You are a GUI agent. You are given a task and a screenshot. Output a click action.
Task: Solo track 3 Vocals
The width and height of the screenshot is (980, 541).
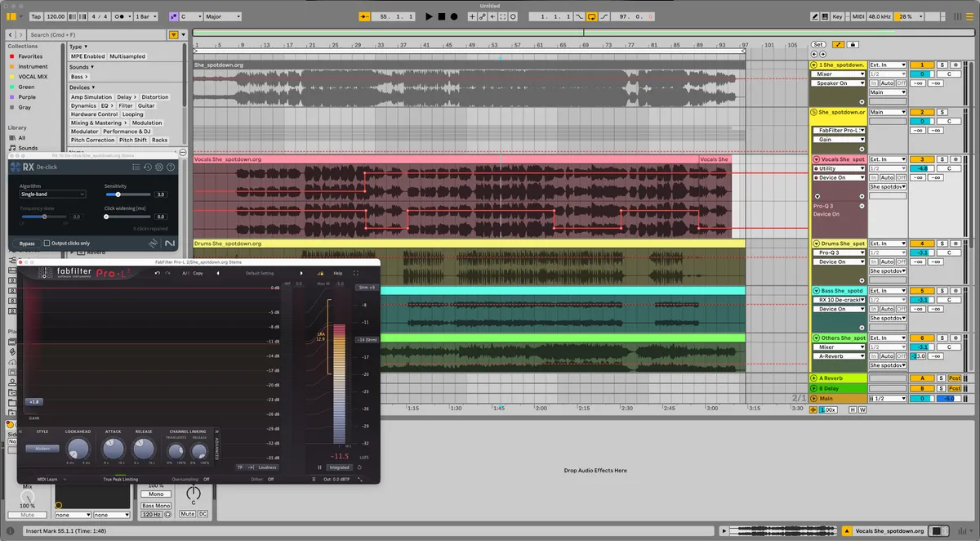point(941,159)
